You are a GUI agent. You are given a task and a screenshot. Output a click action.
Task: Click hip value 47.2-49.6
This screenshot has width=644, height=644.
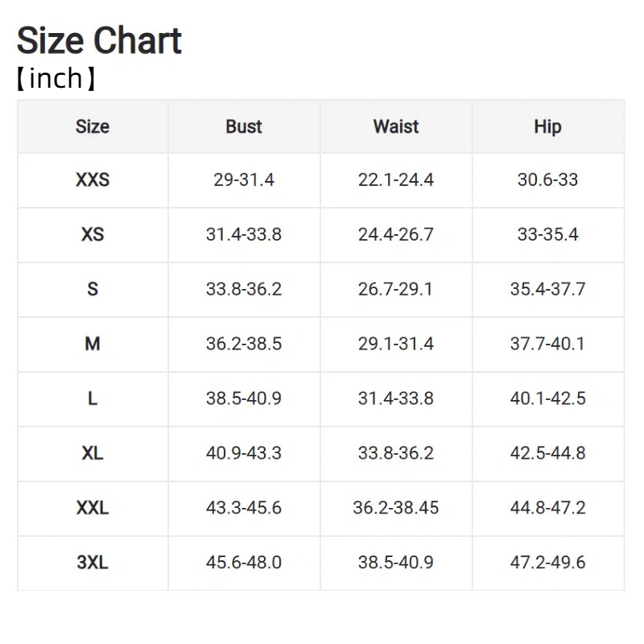[548, 562]
